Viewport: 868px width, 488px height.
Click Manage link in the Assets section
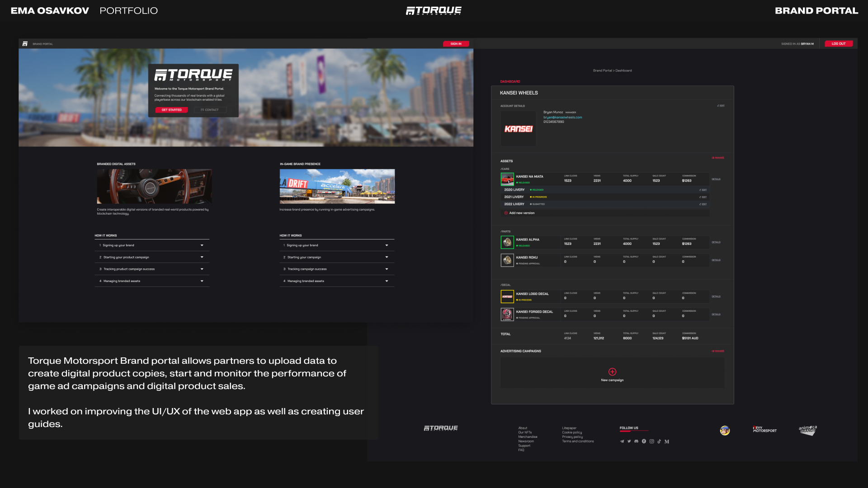pos(718,158)
